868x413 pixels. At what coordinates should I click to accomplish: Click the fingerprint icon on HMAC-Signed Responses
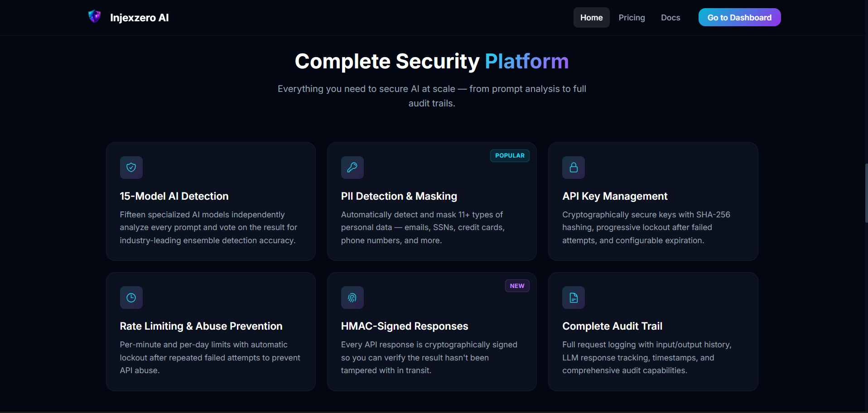[x=352, y=298]
